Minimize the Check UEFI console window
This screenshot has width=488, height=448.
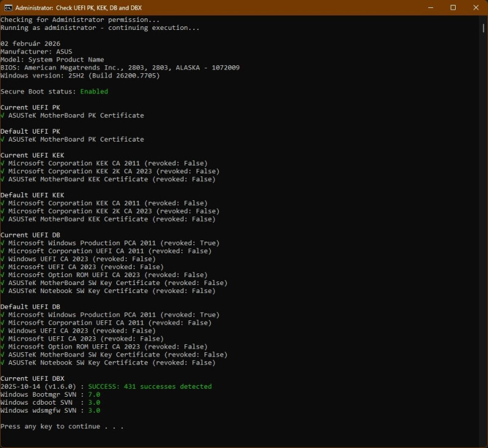pos(431,8)
